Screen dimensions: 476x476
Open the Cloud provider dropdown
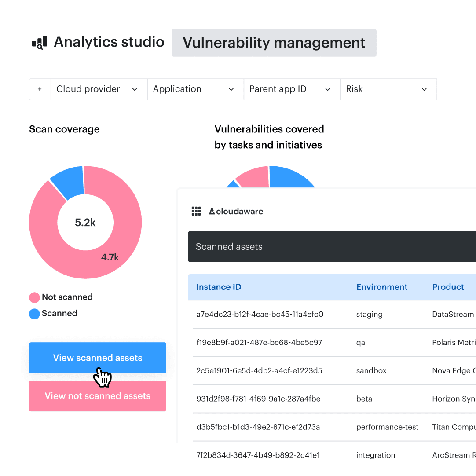click(99, 89)
